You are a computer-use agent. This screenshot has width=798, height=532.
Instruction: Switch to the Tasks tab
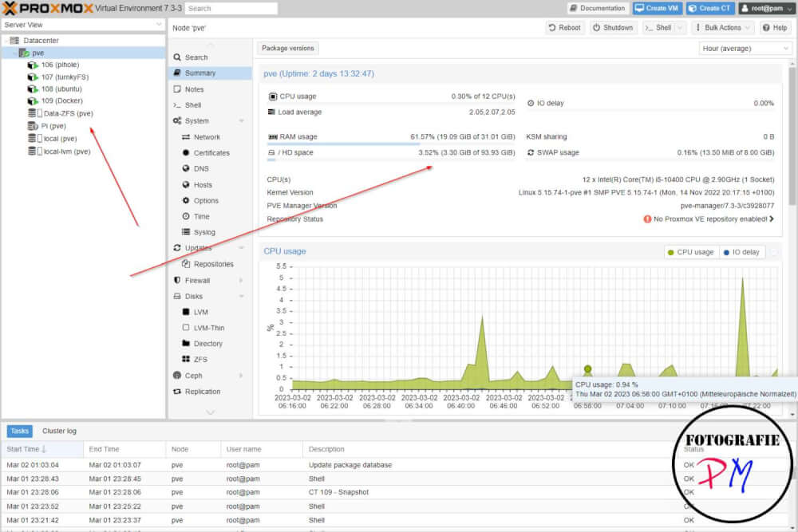[19, 431]
